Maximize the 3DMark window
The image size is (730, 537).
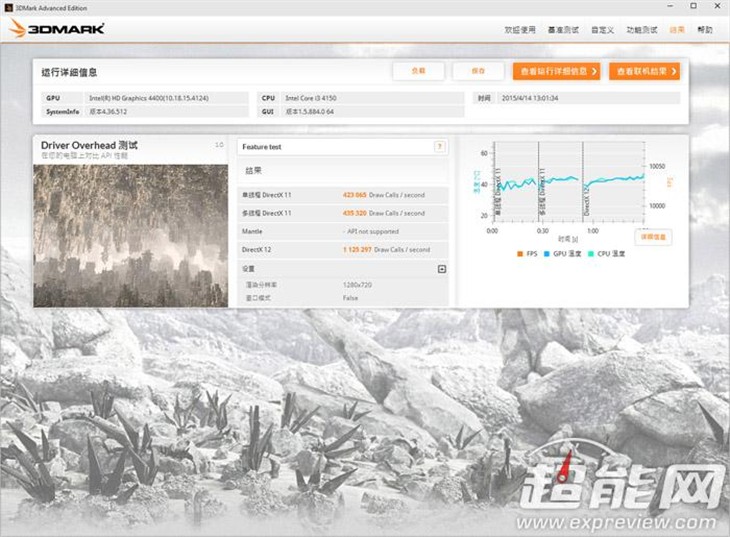coord(693,6)
